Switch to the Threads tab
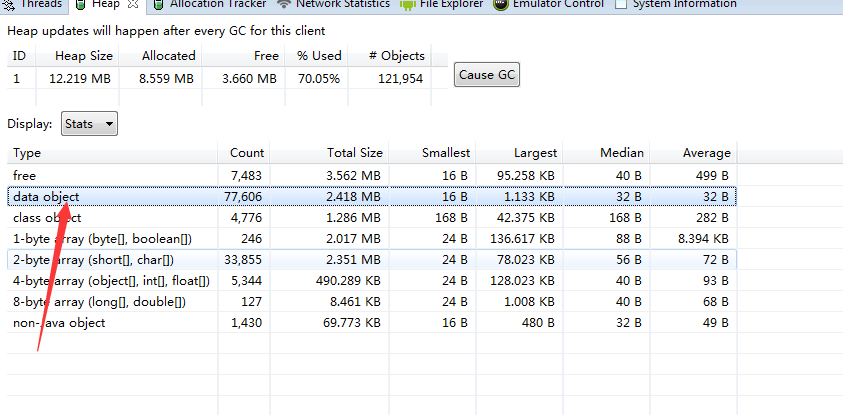 point(38,4)
